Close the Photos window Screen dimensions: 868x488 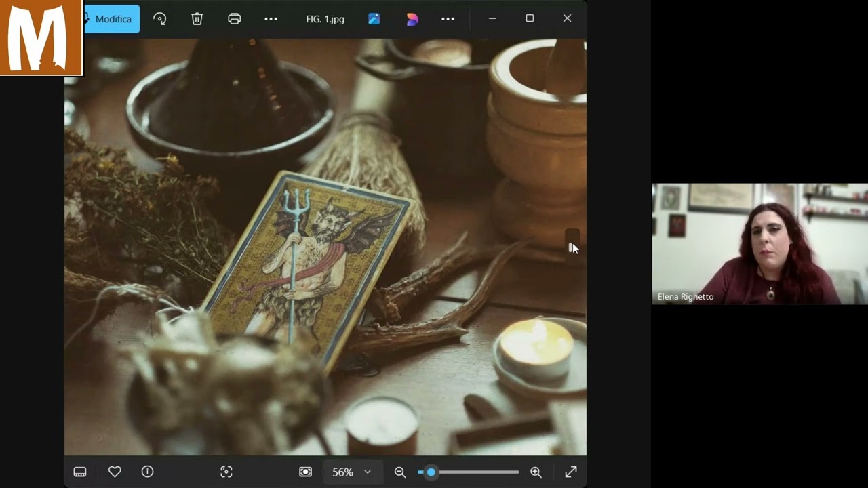[x=567, y=18]
